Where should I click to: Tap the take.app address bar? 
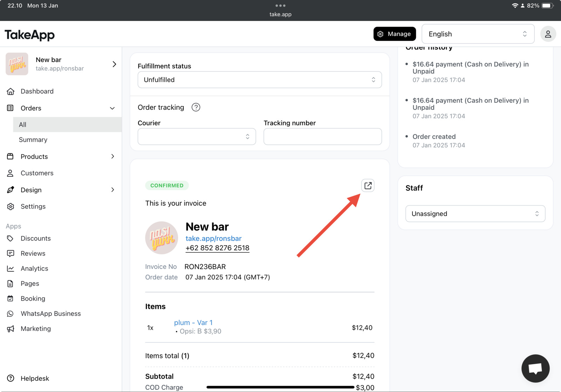[280, 14]
